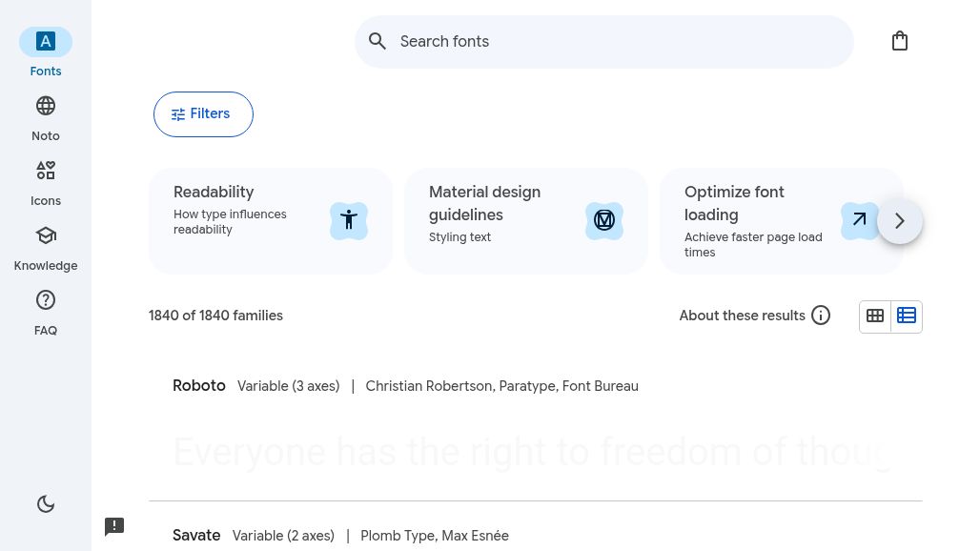Click '1840 of 1840 families' text

click(x=215, y=316)
